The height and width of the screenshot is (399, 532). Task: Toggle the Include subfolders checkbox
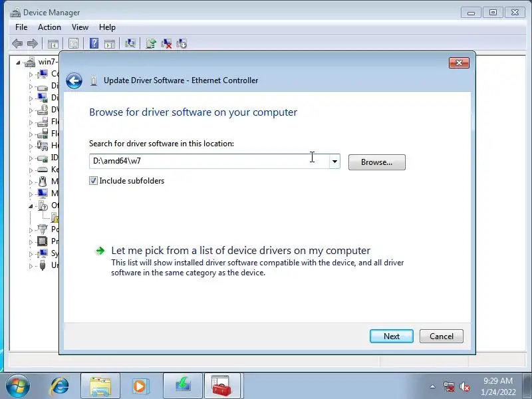93,181
